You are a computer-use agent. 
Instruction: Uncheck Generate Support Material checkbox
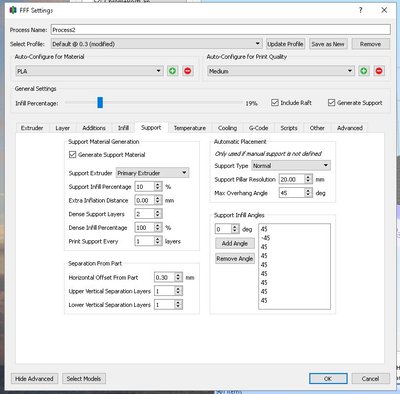[72, 154]
